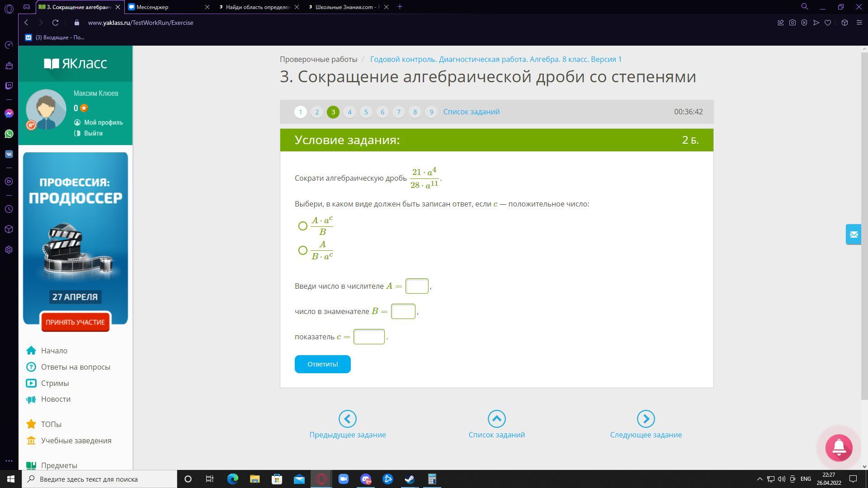This screenshot has width=868, height=488.
Task: Click the Список заданий up-arrow icon
Action: [496, 419]
